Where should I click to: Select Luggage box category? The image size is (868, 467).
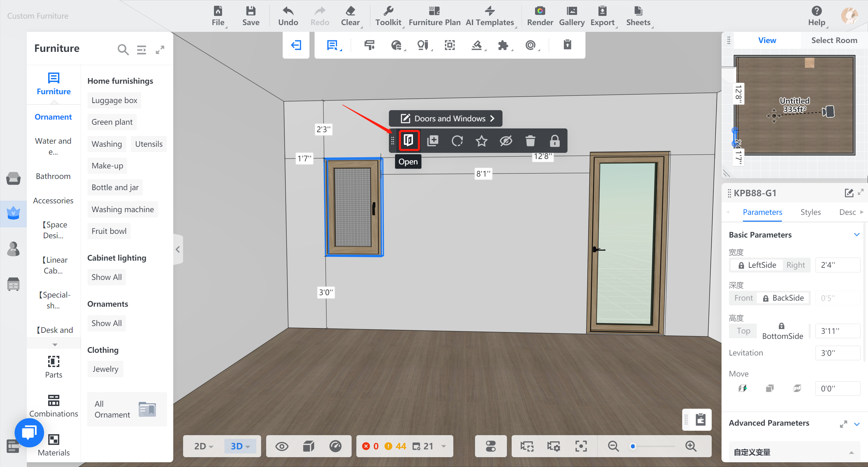click(x=114, y=100)
